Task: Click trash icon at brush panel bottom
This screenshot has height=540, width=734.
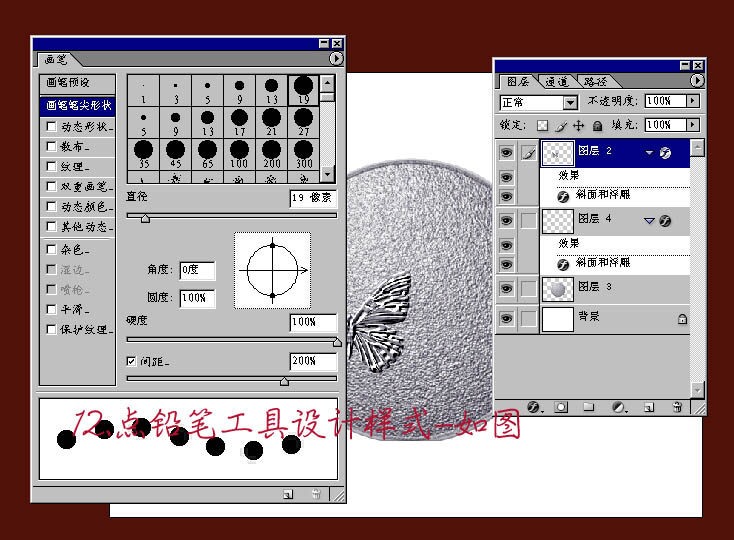Action: 316,494
